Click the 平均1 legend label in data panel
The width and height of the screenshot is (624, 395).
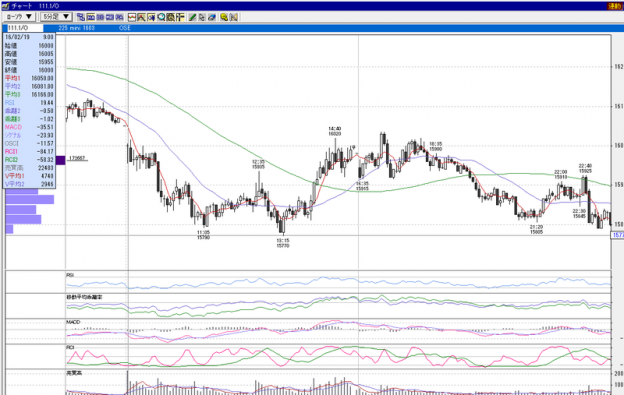(12, 78)
